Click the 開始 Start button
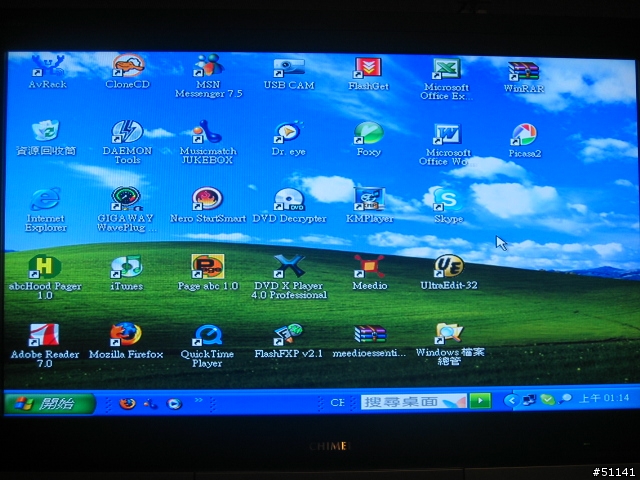The height and width of the screenshot is (480, 640). [x=50, y=404]
